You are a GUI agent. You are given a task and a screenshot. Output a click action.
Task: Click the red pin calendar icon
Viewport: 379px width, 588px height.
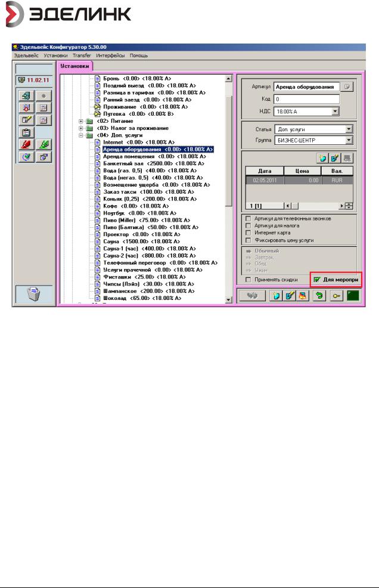click(26, 108)
